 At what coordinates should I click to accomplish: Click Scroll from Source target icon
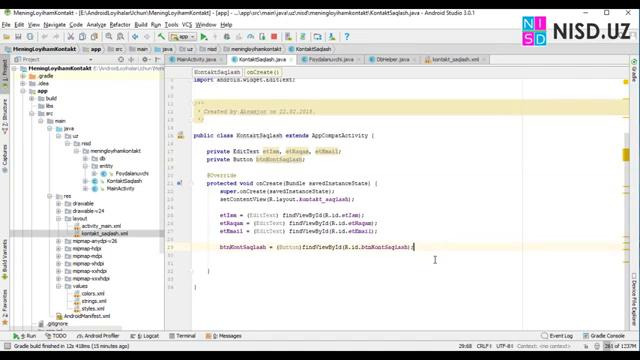coord(121,60)
